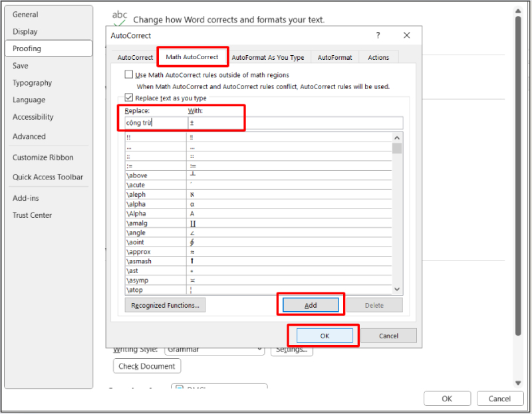Viewport: 532px width, 414px height.
Task: Click the AutoCorrect dialog help question mark
Action: (x=378, y=35)
